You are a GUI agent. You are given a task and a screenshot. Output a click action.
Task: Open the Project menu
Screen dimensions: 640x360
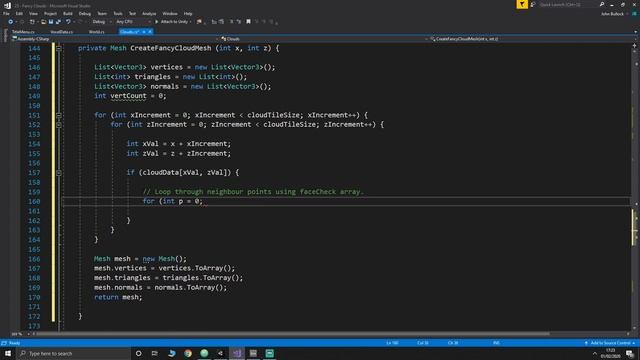coord(50,13)
